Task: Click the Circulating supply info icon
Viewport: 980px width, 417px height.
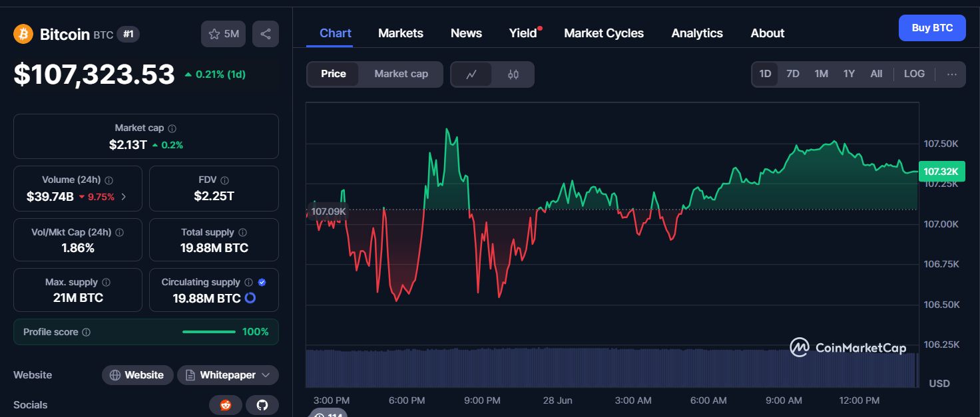Action: pyautogui.click(x=248, y=283)
